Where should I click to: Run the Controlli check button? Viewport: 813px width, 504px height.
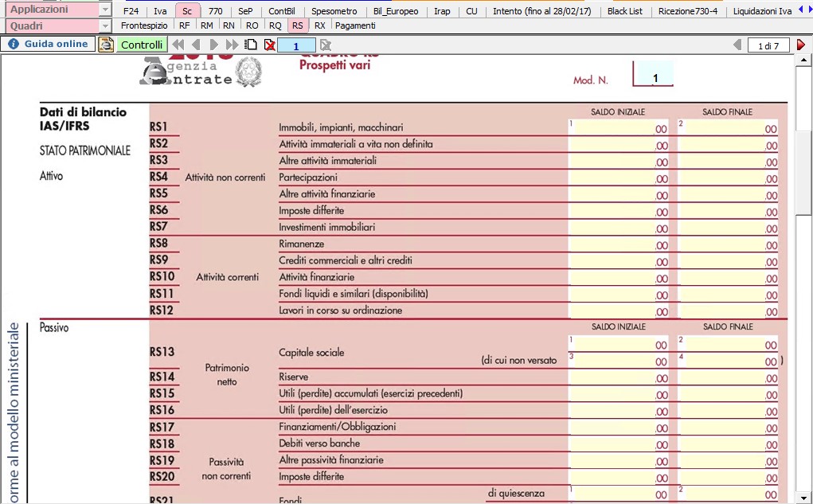142,45
